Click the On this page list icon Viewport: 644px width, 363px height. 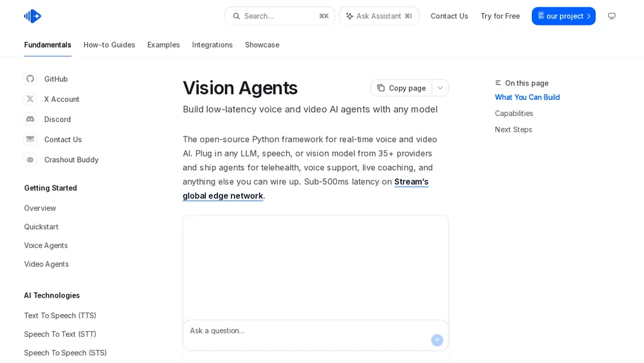[497, 83]
